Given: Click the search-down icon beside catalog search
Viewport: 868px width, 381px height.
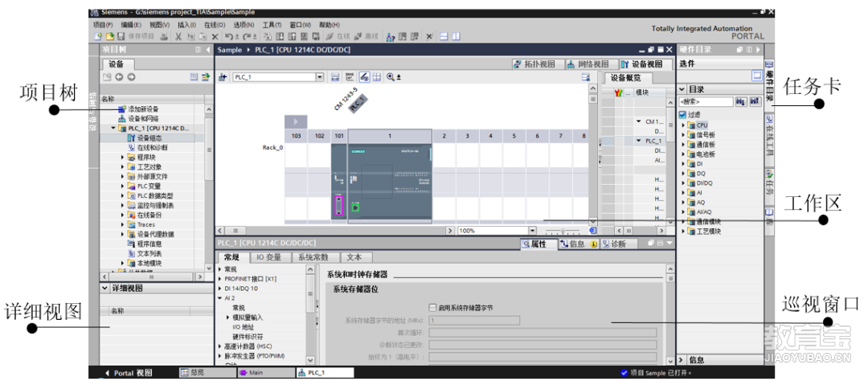Looking at the screenshot, I should (741, 102).
